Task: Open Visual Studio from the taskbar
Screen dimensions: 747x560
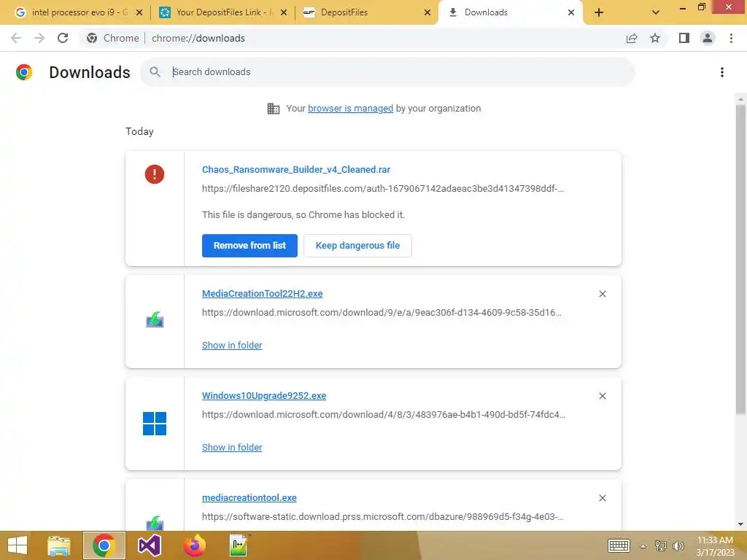Action: coord(149,545)
